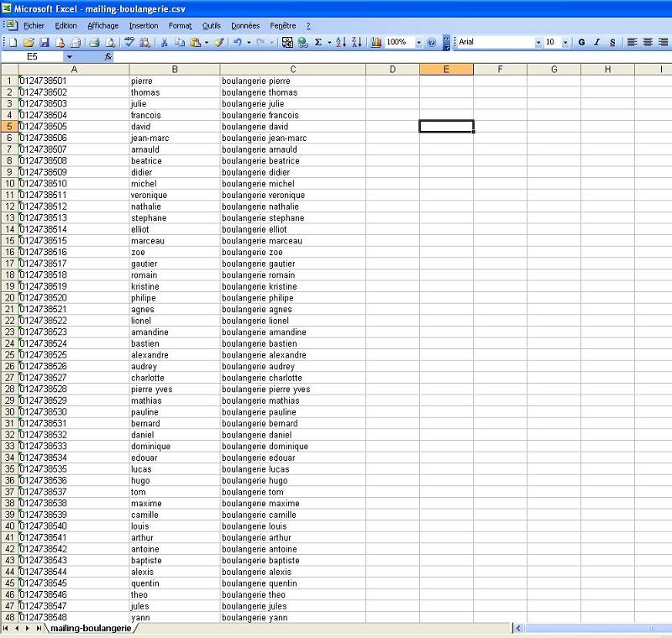Open the Research tool icon
The image size is (672, 638).
pyautogui.click(x=145, y=42)
